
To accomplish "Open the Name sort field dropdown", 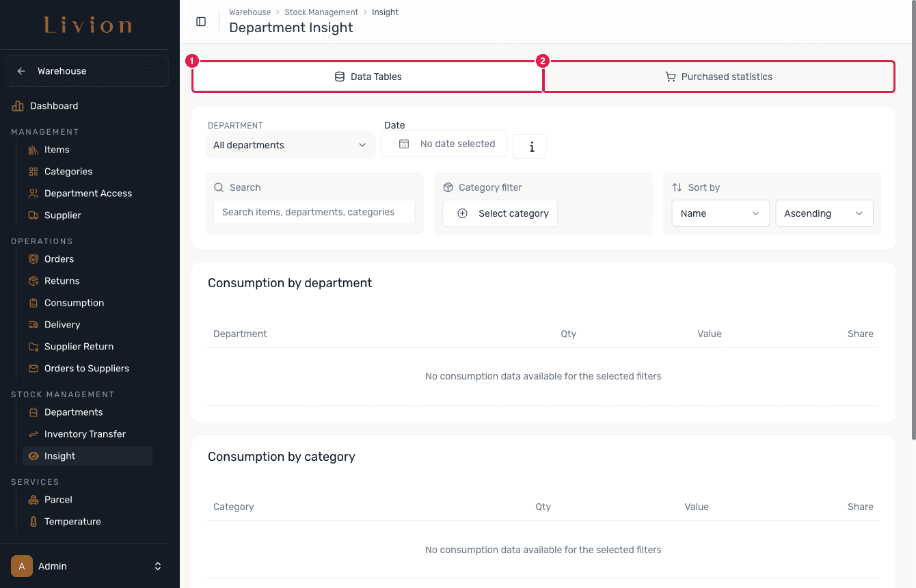I will pos(720,213).
